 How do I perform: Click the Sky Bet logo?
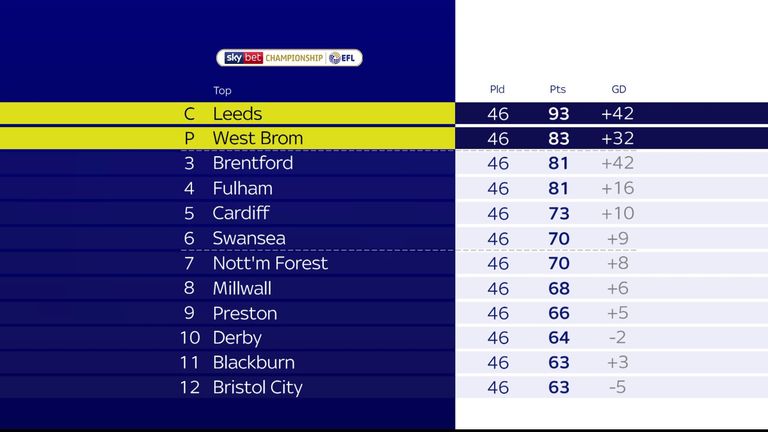(244, 58)
